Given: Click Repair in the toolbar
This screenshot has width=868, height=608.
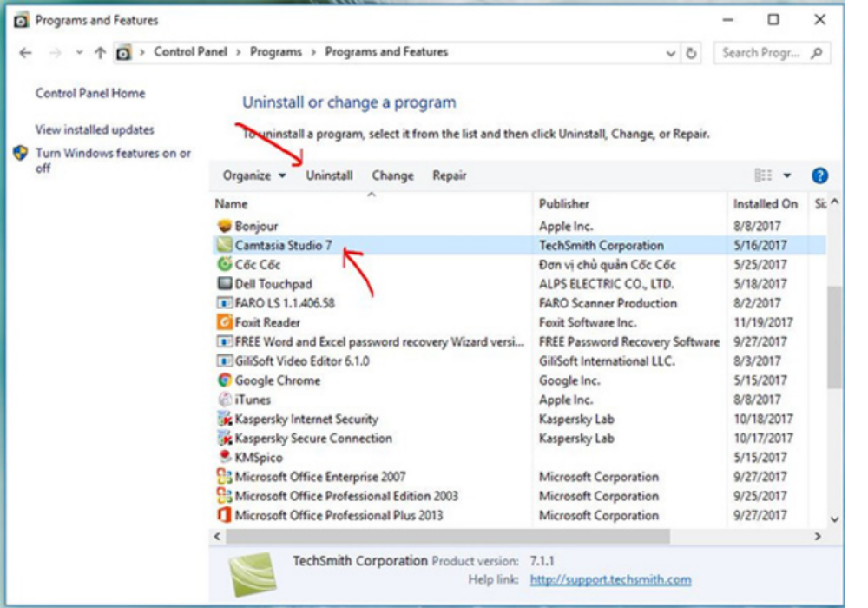Looking at the screenshot, I should click(450, 175).
